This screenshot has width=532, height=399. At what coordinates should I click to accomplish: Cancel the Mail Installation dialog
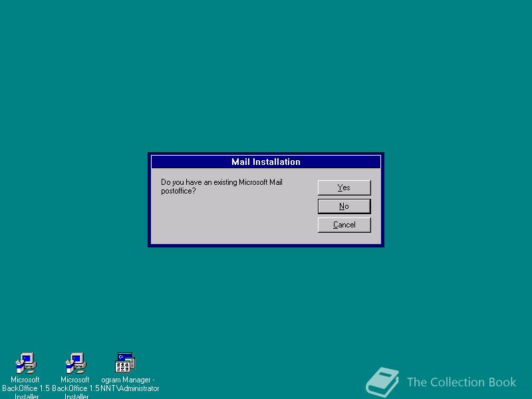tap(344, 225)
